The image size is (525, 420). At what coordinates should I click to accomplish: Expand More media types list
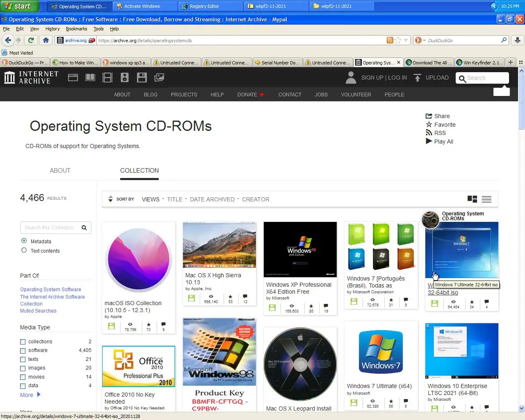coord(30,395)
